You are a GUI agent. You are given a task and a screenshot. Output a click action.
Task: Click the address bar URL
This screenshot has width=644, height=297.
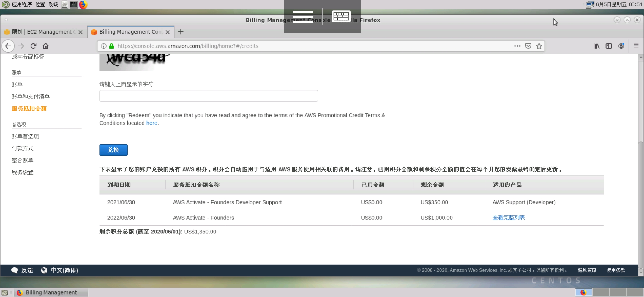coord(188,46)
